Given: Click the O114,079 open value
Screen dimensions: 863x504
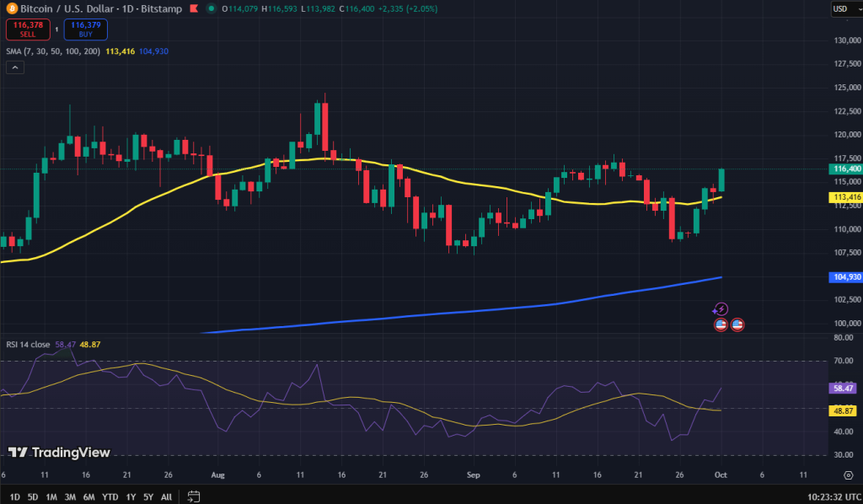Looking at the screenshot, I should point(239,8).
